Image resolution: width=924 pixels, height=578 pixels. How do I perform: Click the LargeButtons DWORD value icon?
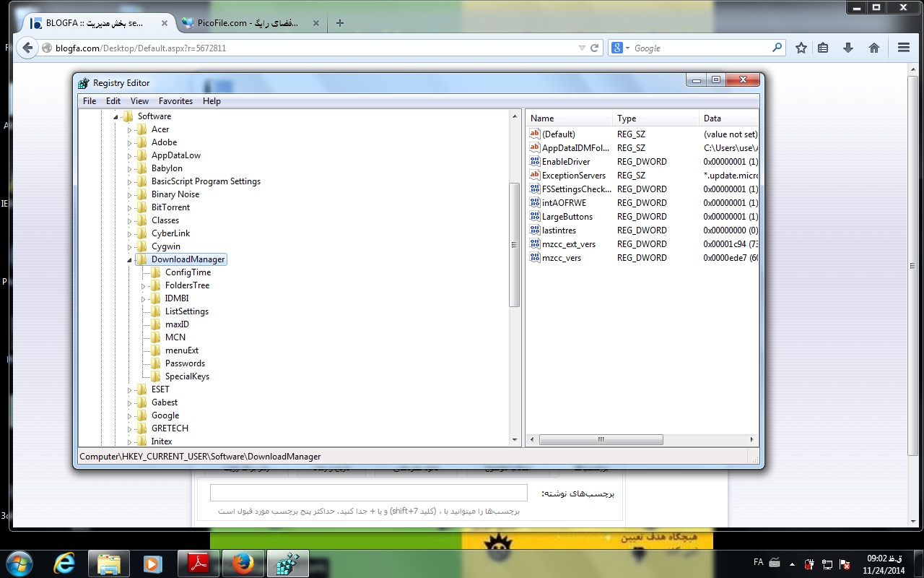535,216
